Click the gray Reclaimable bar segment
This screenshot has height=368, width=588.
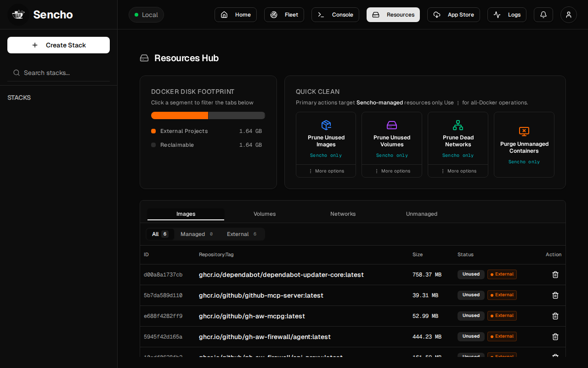point(237,115)
